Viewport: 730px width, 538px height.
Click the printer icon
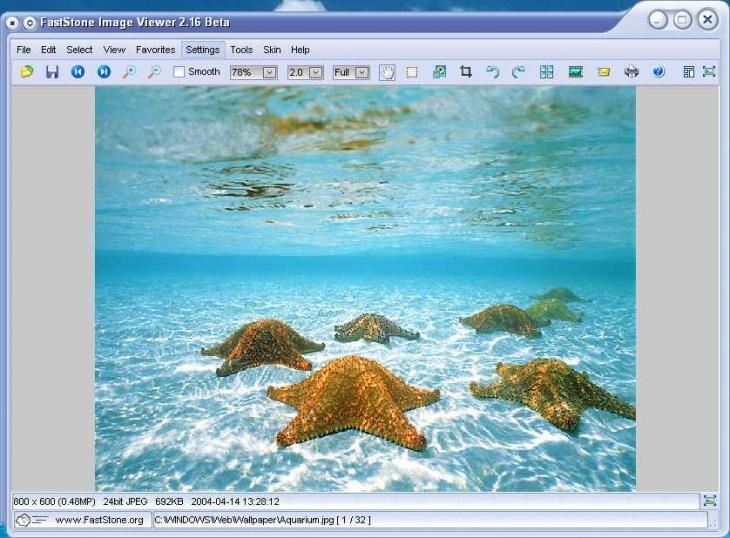[631, 72]
